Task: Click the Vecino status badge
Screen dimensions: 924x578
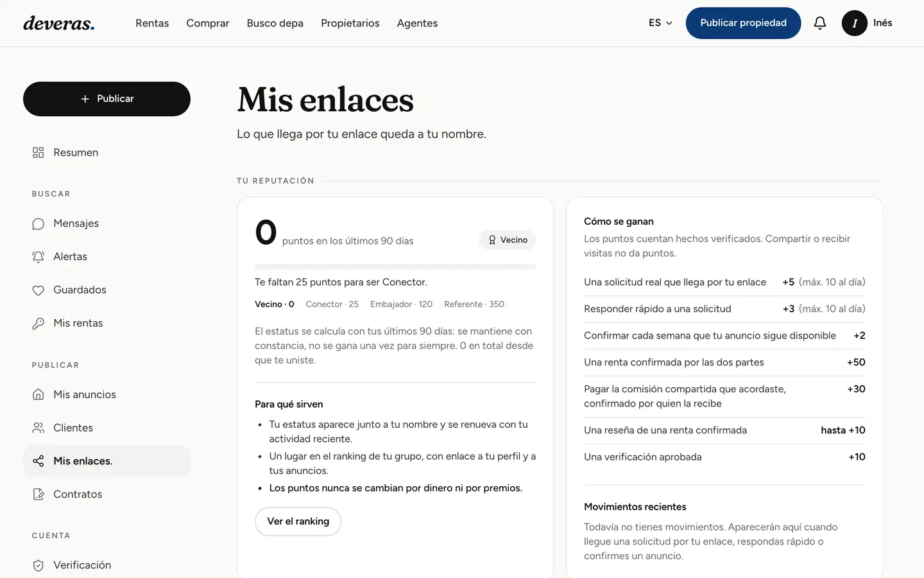Action: coord(508,240)
